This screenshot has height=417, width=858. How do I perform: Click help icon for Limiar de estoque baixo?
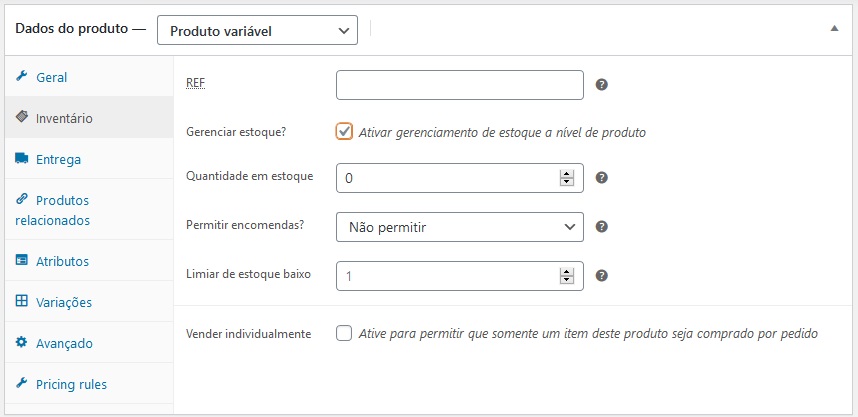601,275
